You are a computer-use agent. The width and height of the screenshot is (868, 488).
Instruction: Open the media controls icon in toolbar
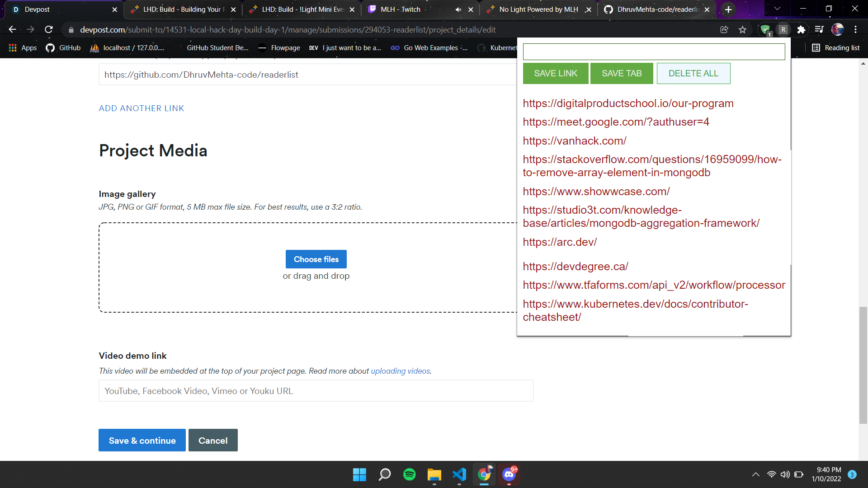point(819,30)
